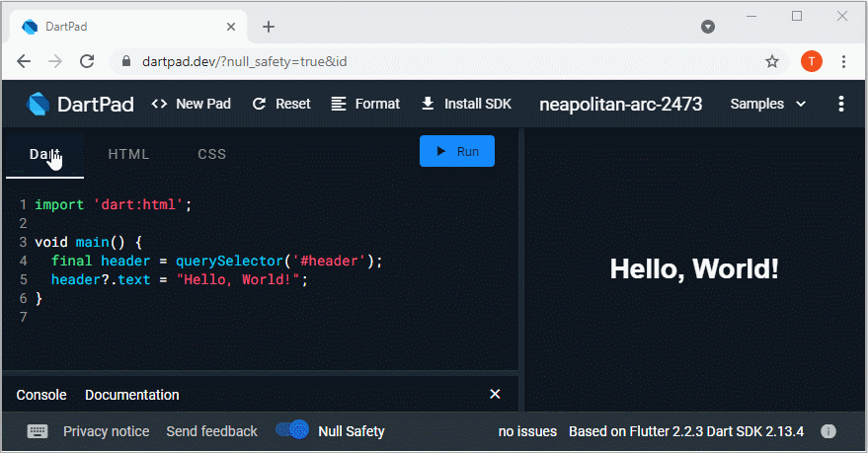Click line 1 import statement
Screen dimensions: 868x453
click(113, 204)
